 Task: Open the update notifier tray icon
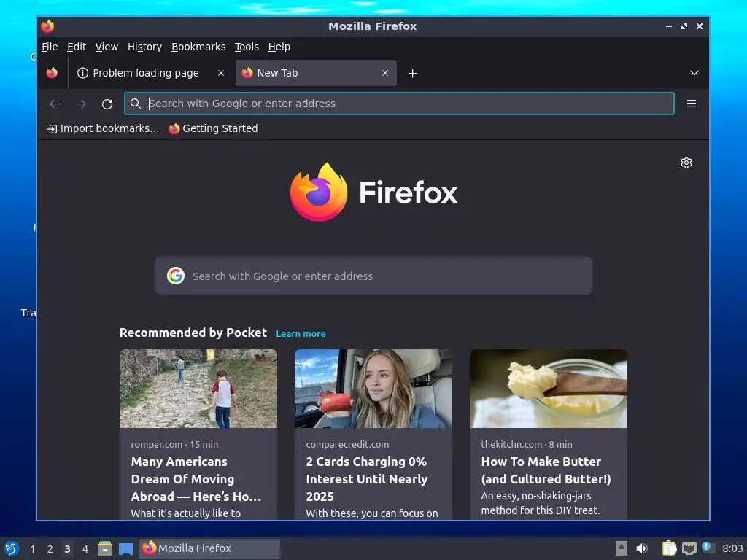click(708, 548)
